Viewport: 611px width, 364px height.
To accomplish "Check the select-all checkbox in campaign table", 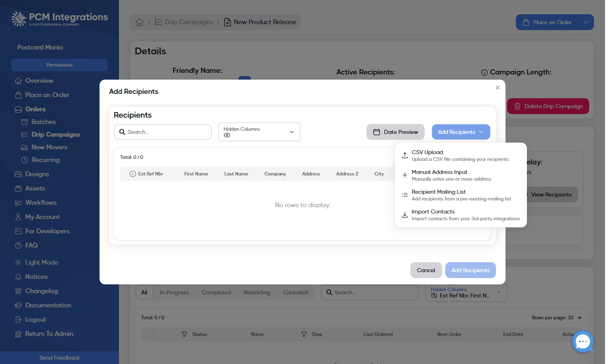I will click(150, 334).
